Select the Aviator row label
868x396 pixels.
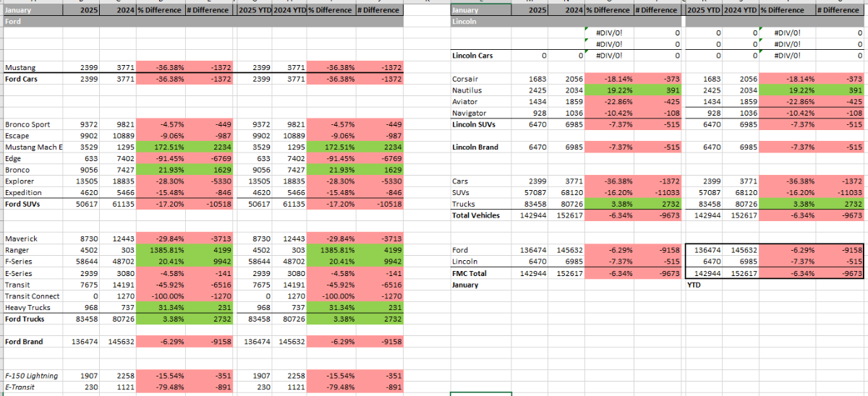[465, 102]
